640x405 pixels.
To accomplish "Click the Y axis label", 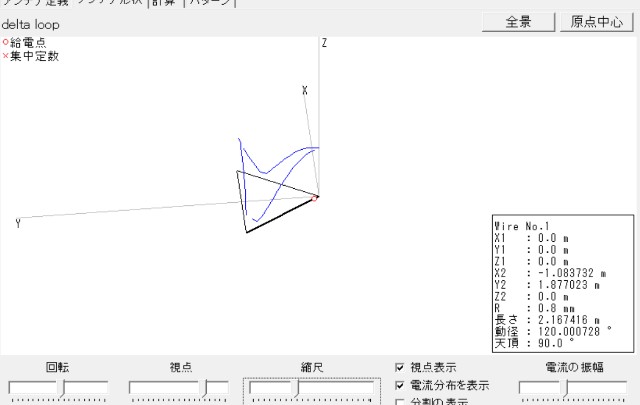I will coord(18,223).
